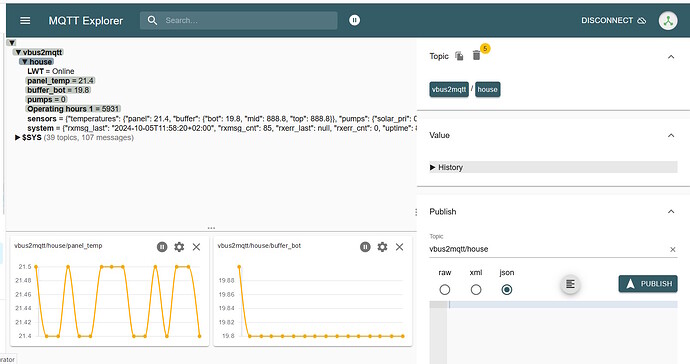Select the buffer_bot = 19.8 topic

tap(58, 90)
